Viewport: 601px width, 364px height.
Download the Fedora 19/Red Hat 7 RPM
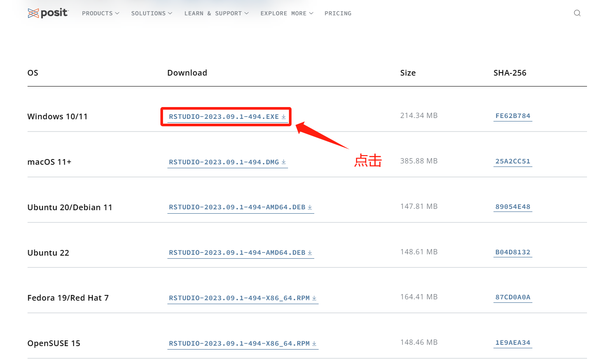point(243,298)
